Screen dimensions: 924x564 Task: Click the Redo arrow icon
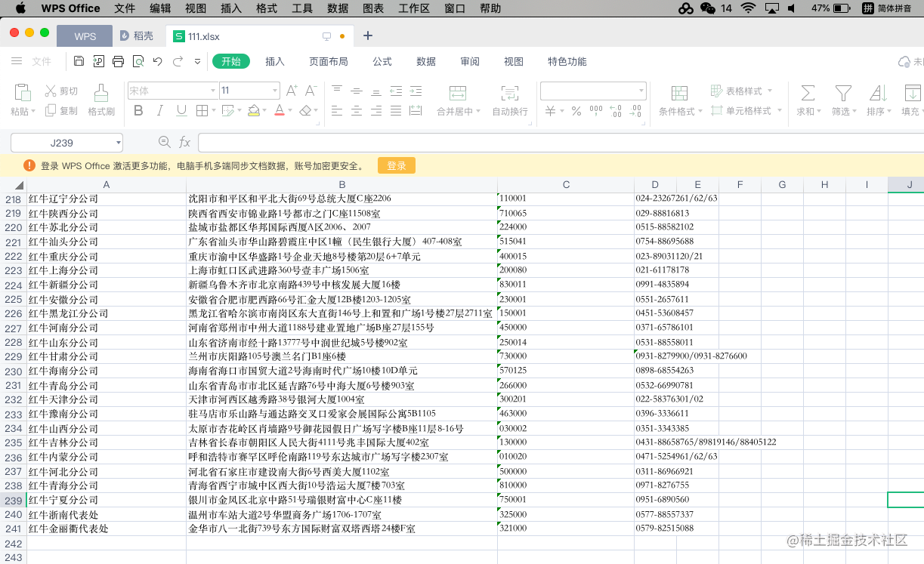[x=178, y=61]
